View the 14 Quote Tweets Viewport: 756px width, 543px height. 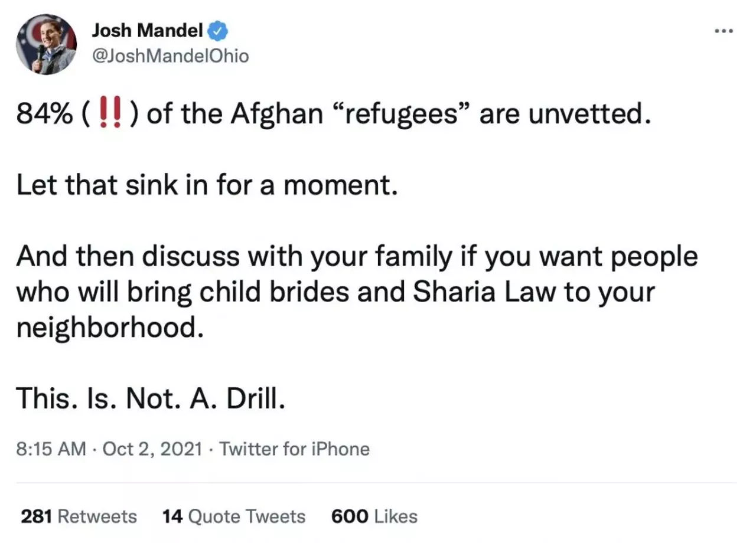coord(233,516)
